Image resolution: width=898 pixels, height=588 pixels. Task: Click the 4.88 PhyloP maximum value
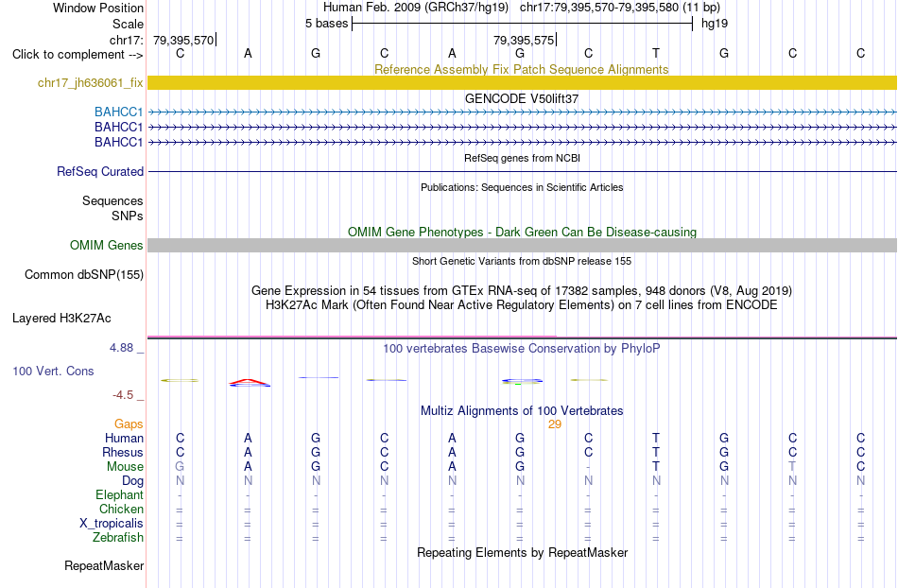[121, 348]
